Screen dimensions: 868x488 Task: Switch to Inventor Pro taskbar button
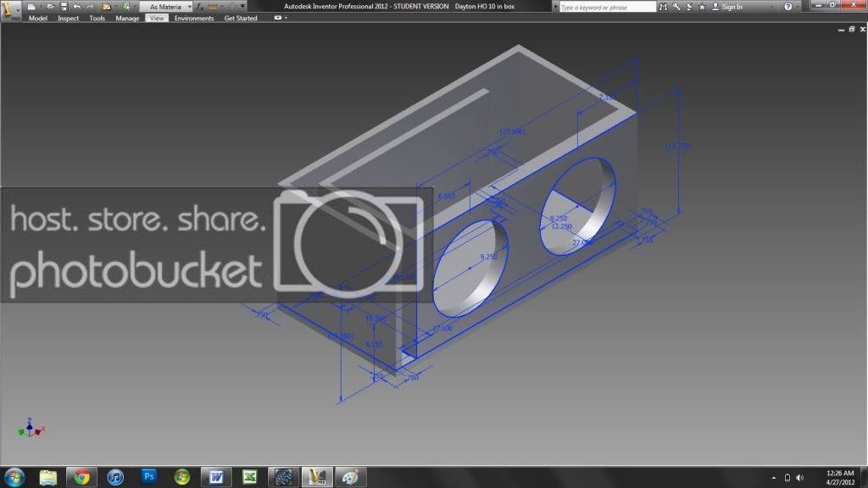[317, 477]
